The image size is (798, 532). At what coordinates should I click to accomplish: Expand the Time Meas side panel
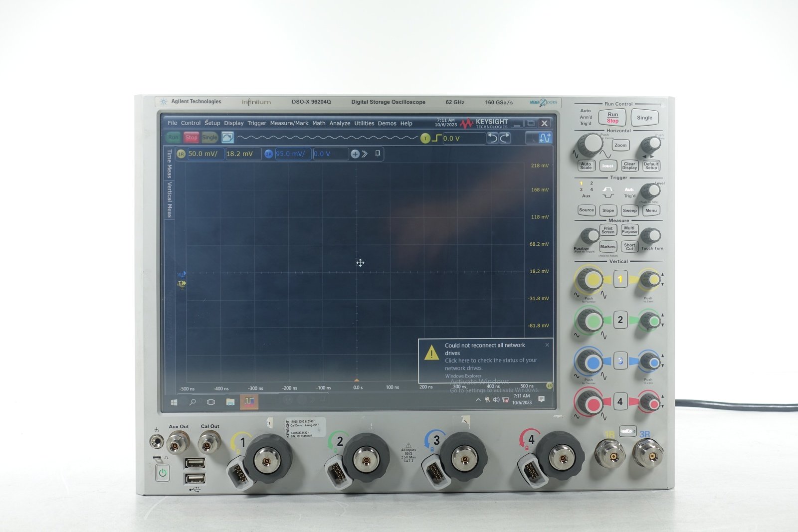(x=169, y=163)
